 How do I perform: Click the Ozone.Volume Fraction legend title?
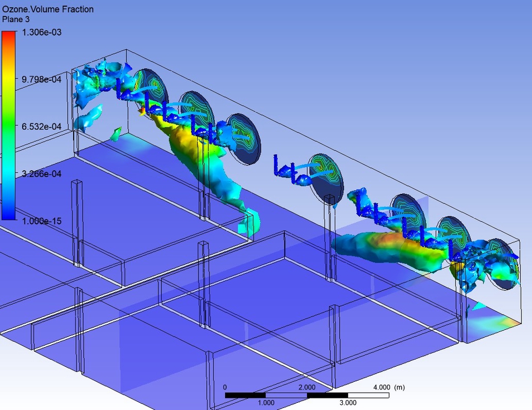pyautogui.click(x=47, y=9)
